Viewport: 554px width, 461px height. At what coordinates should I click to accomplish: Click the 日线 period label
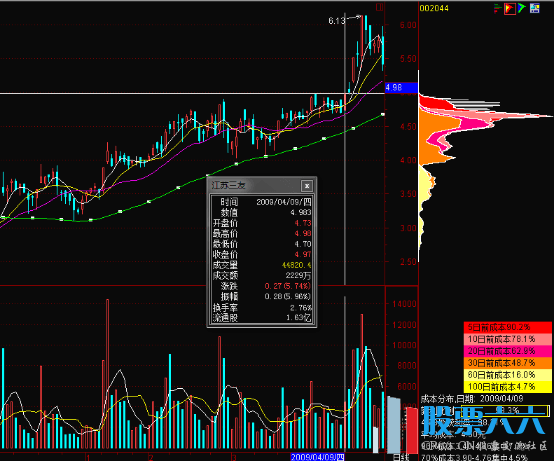[x=401, y=457]
